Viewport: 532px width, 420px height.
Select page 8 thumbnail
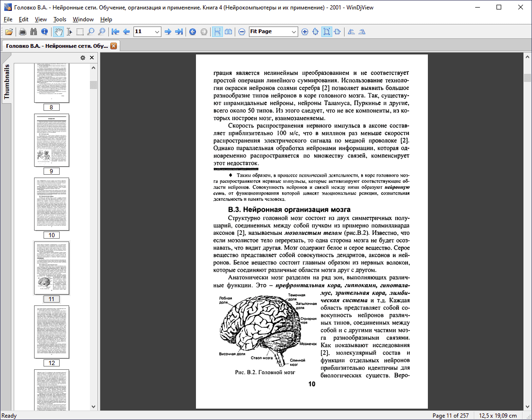click(x=52, y=83)
